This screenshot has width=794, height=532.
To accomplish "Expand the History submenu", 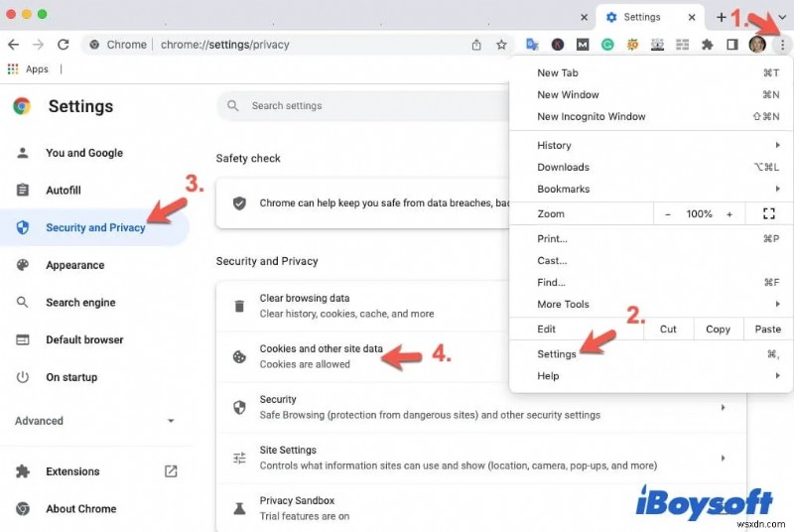I will 651,145.
